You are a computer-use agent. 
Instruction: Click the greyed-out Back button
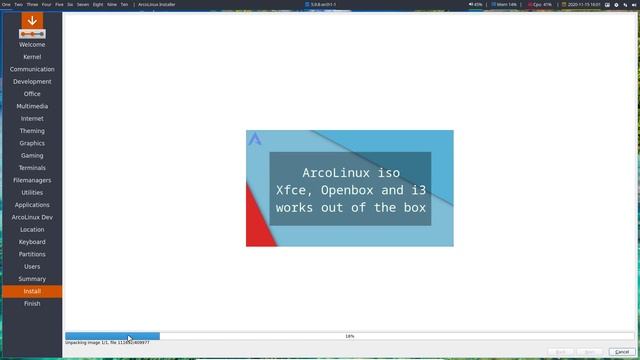click(560, 352)
